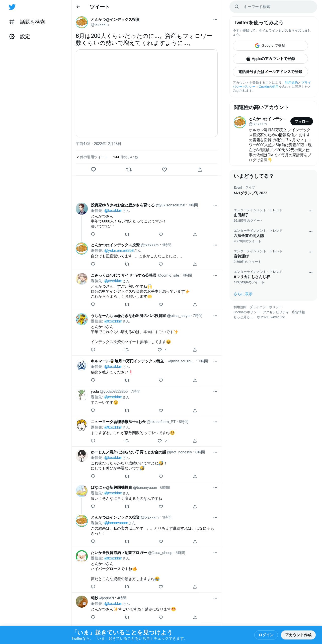The width and height of the screenshot is (322, 644).
Task: View the 144 件のいいね list
Action: (x=125, y=157)
